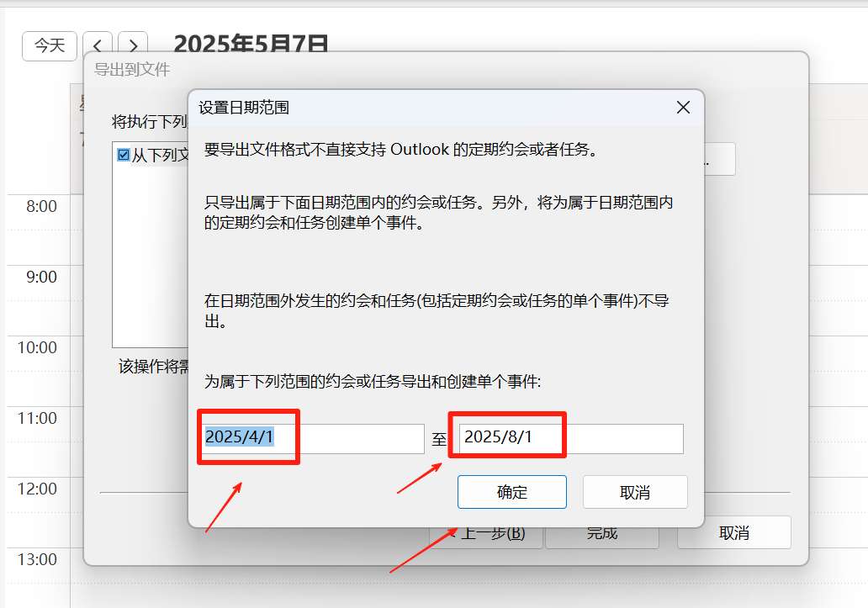Screen dimensions: 868x608
Task: Click the 今天 button
Action: pos(50,46)
